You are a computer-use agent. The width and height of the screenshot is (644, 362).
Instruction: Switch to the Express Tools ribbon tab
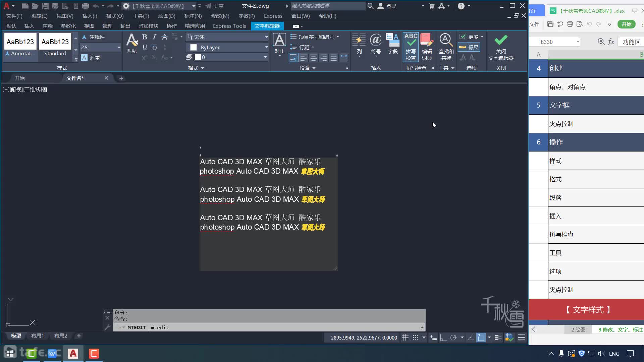(x=229, y=26)
